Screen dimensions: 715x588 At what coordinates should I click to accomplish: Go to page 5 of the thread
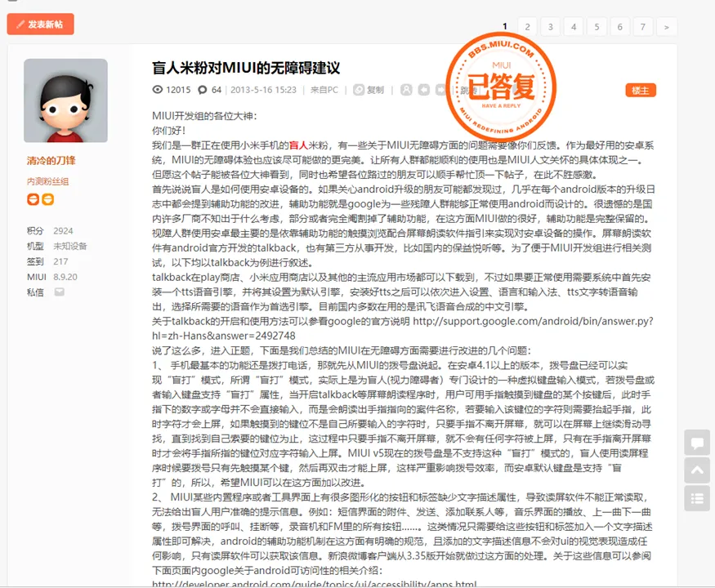coord(597,27)
